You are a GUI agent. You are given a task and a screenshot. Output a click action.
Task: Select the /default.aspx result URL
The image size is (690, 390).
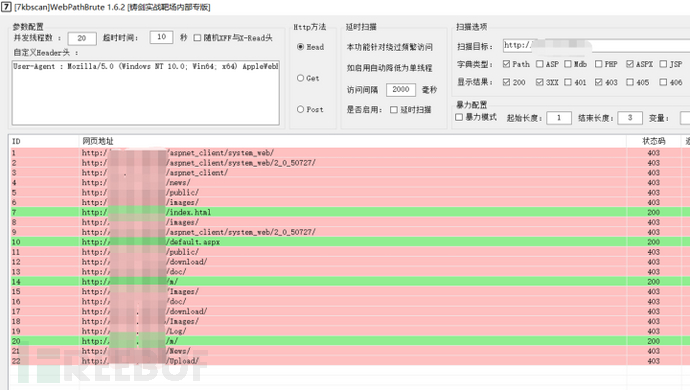tap(151, 242)
